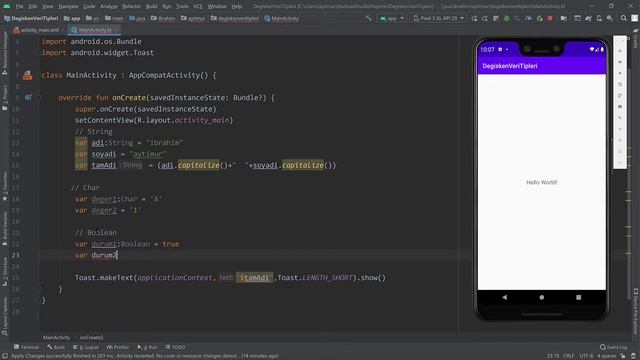
Task: Toggle the Device File Explorer window
Action: coord(636,312)
